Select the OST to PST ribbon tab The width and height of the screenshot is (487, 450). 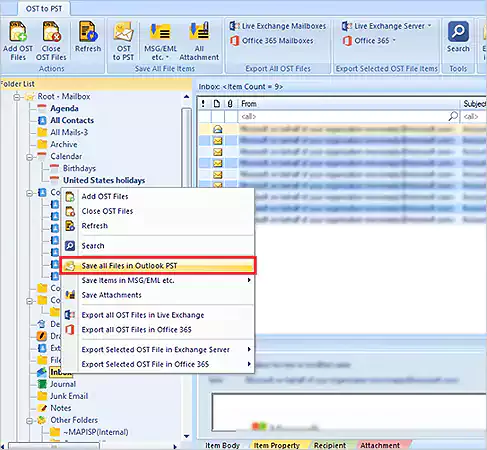coord(44,9)
